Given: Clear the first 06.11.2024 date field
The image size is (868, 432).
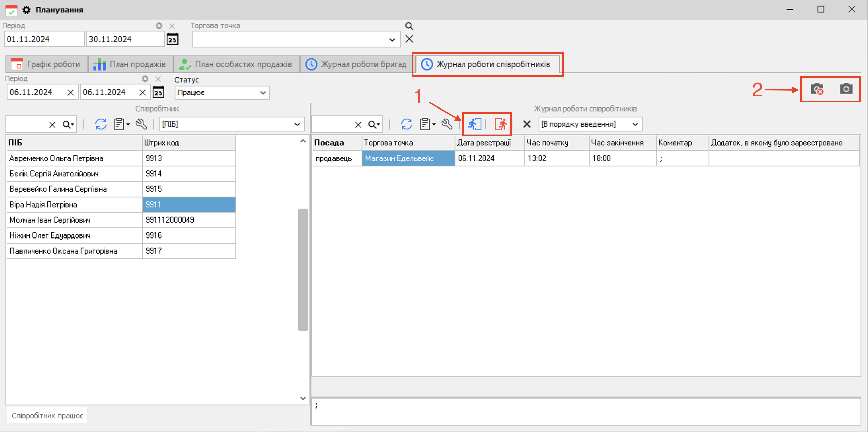Looking at the screenshot, I should point(70,93).
